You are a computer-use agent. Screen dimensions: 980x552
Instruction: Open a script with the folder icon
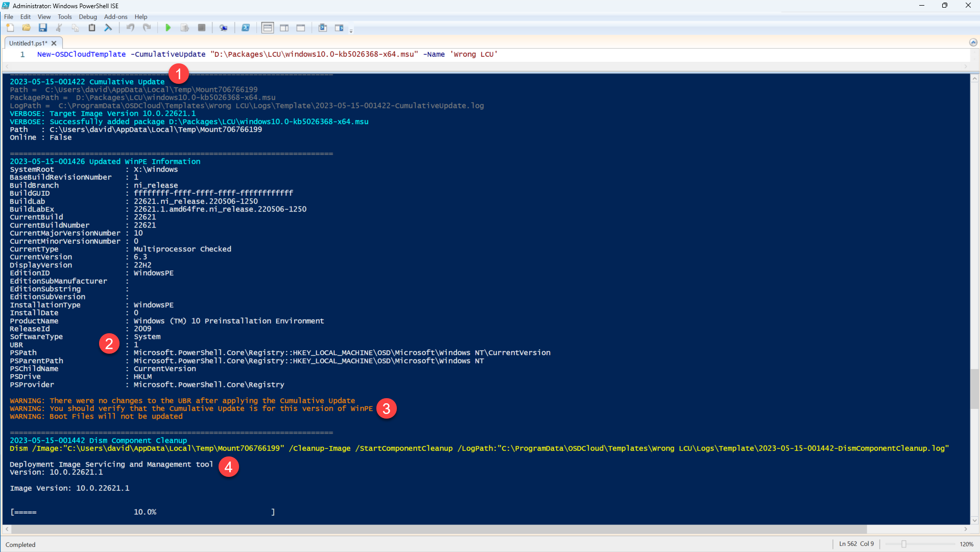tap(27, 28)
